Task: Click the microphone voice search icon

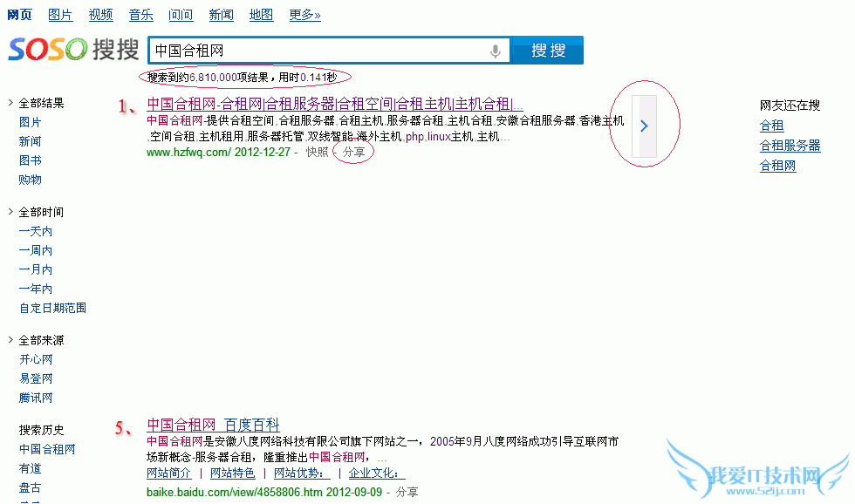Action: pyautogui.click(x=496, y=51)
